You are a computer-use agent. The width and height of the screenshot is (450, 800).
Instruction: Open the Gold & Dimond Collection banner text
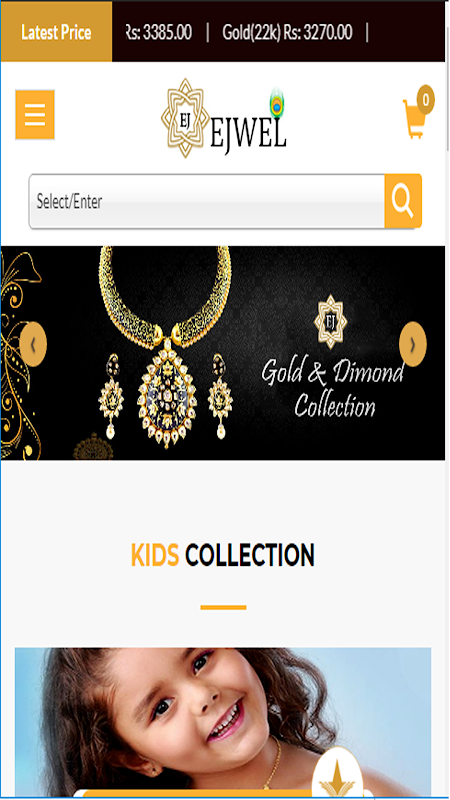pos(333,389)
